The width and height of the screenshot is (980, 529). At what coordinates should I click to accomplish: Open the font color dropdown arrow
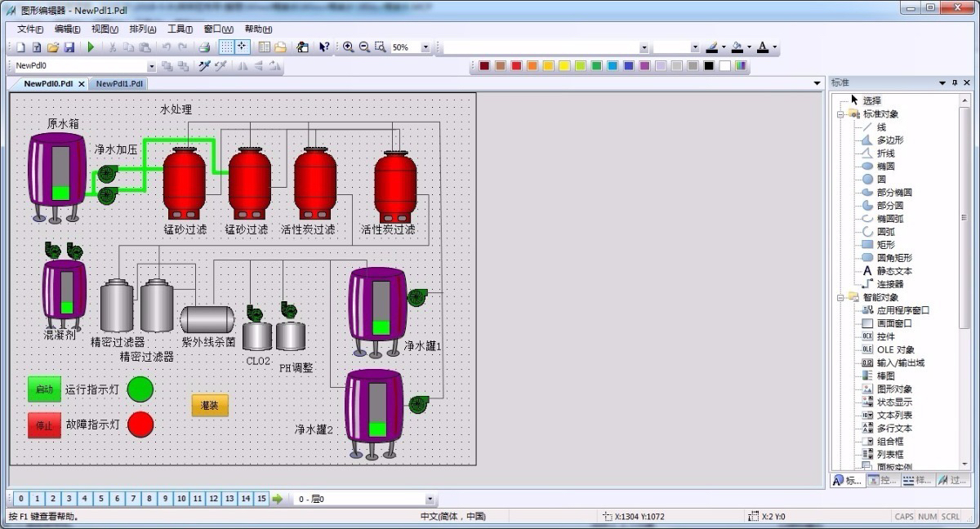pyautogui.click(x=774, y=47)
